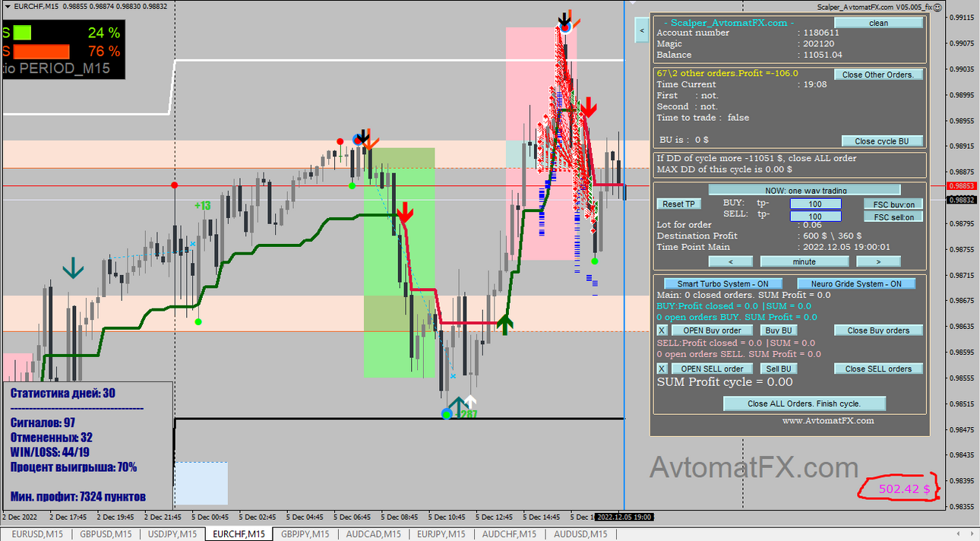
Task: Click the Reset TP button
Action: tap(678, 204)
